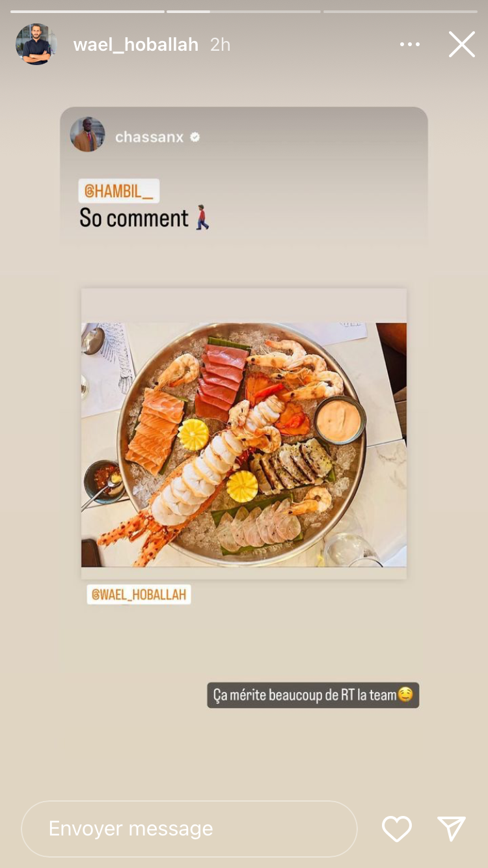Close the story viewer with X

pyautogui.click(x=461, y=44)
